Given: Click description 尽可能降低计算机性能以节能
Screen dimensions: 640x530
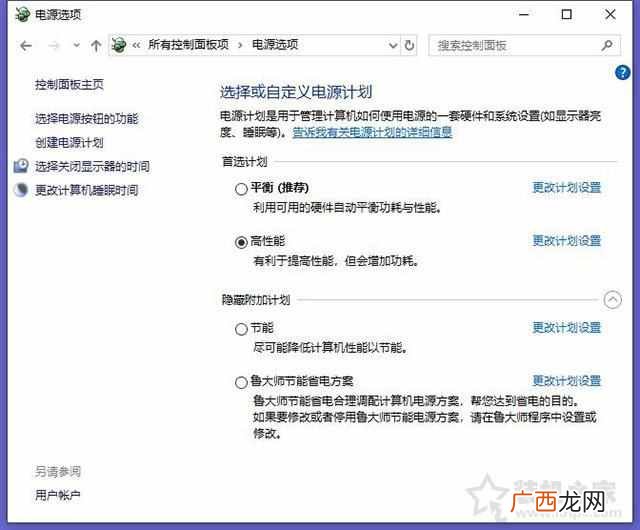Looking at the screenshot, I should coord(330,347).
